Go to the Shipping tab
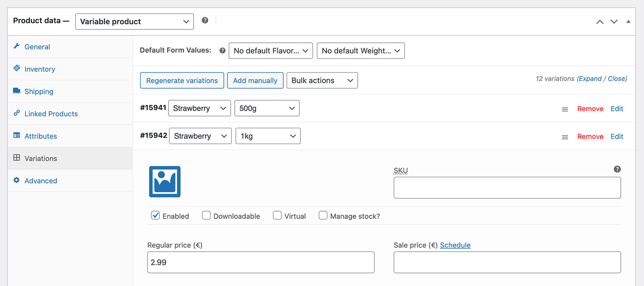Image resolution: width=644 pixels, height=286 pixels. tap(70, 91)
